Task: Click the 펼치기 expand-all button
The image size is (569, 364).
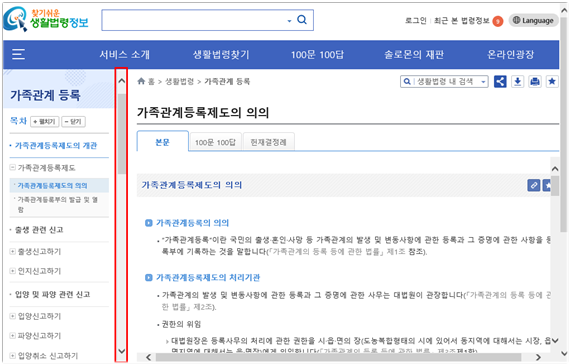Action: pyautogui.click(x=44, y=122)
